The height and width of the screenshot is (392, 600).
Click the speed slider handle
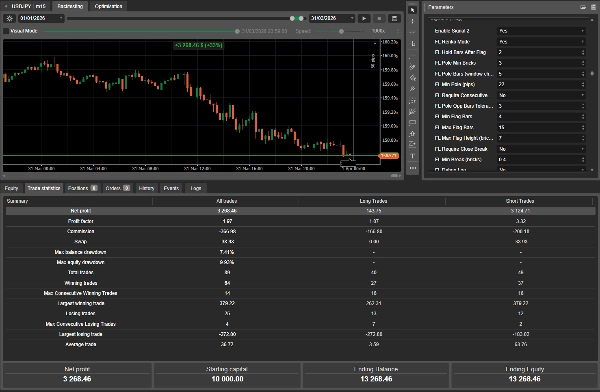341,31
